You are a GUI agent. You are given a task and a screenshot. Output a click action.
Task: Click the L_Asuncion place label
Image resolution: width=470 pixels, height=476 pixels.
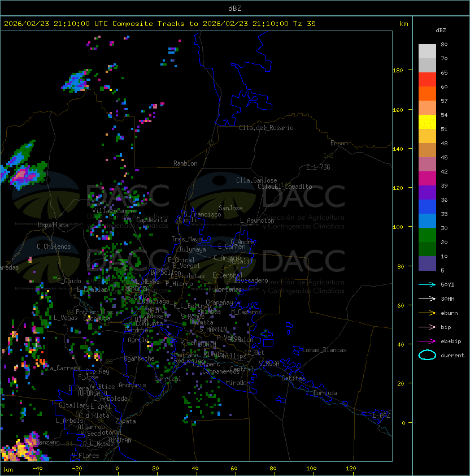(257, 220)
